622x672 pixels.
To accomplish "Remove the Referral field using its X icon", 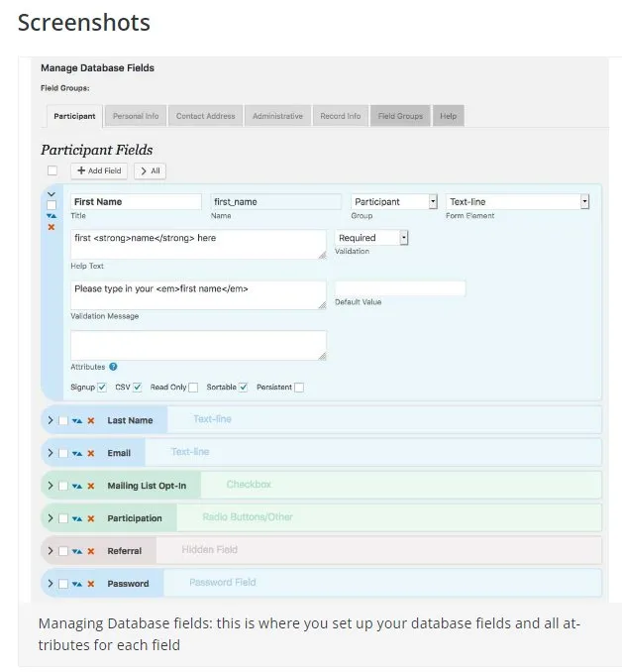I will [x=91, y=551].
